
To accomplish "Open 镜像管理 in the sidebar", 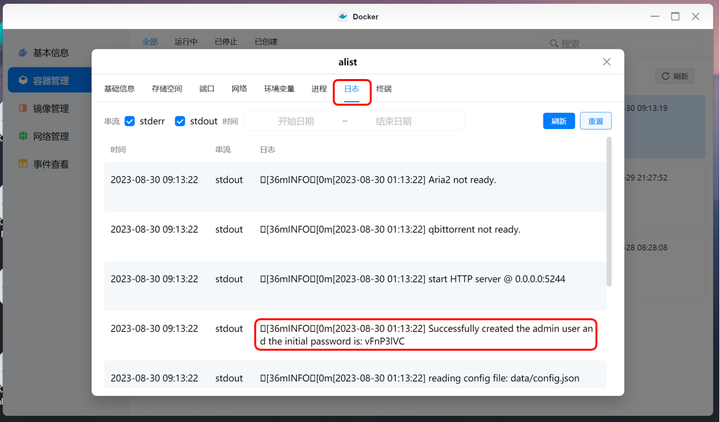I will (44, 108).
